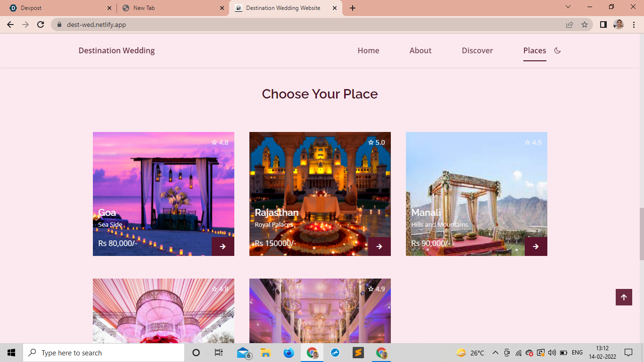Screen dimensions: 644x362
Task: Click the 'Rs 80,000/-' price
Action: pos(118,243)
